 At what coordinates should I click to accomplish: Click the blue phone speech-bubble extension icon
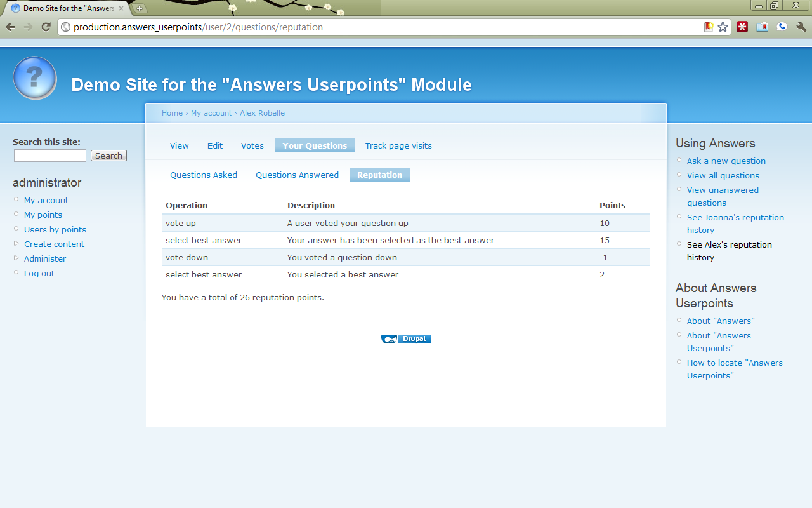pyautogui.click(x=782, y=27)
